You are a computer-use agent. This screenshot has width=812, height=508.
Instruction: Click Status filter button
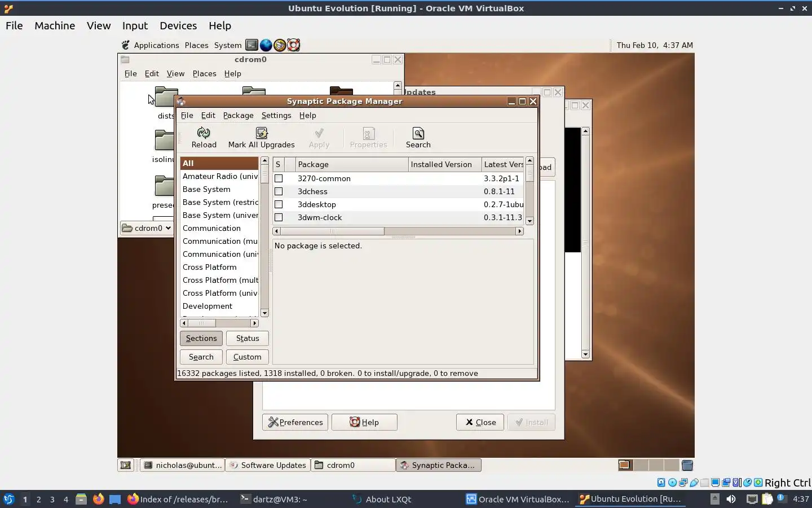pos(248,338)
